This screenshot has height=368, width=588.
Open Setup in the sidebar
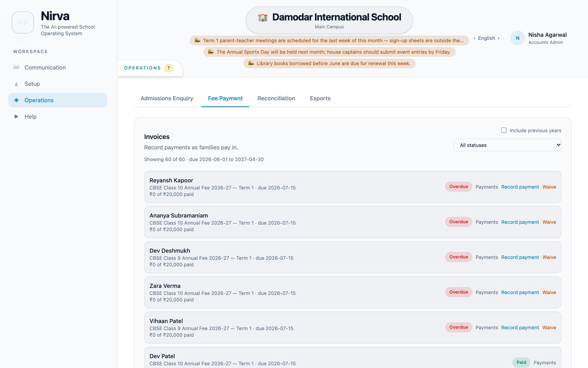(58, 84)
